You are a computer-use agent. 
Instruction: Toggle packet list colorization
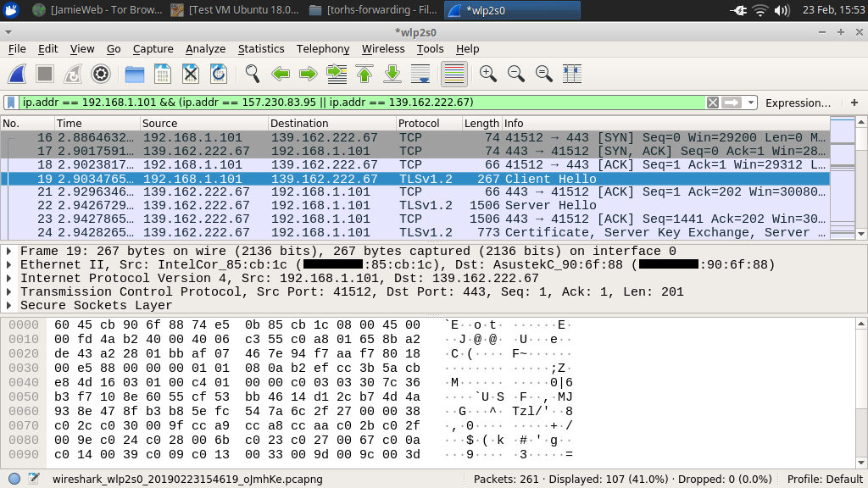pyautogui.click(x=454, y=74)
